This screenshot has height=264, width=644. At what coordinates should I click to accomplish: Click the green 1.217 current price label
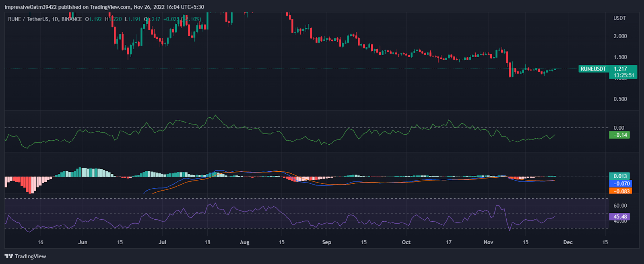point(620,69)
